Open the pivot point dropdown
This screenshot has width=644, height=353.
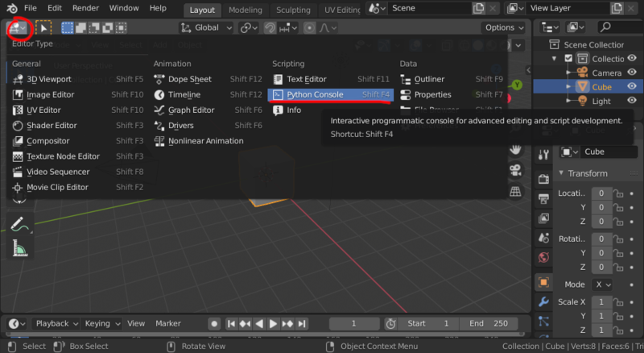coord(249,27)
